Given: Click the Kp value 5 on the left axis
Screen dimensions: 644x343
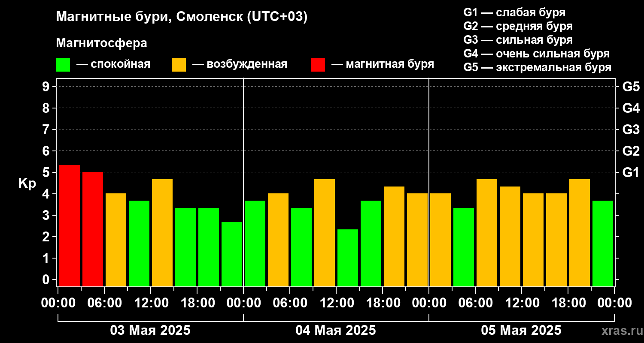Looking at the screenshot, I should pos(46,172).
